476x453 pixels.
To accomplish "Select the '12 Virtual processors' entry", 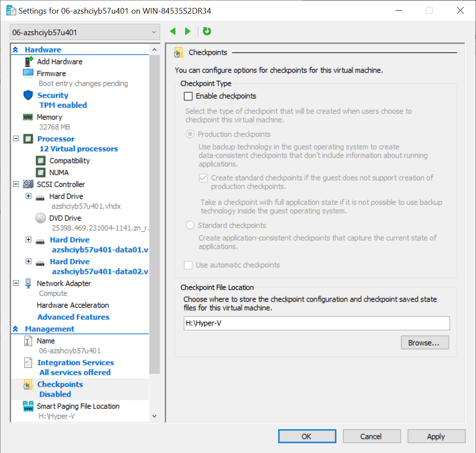I will (x=79, y=149).
